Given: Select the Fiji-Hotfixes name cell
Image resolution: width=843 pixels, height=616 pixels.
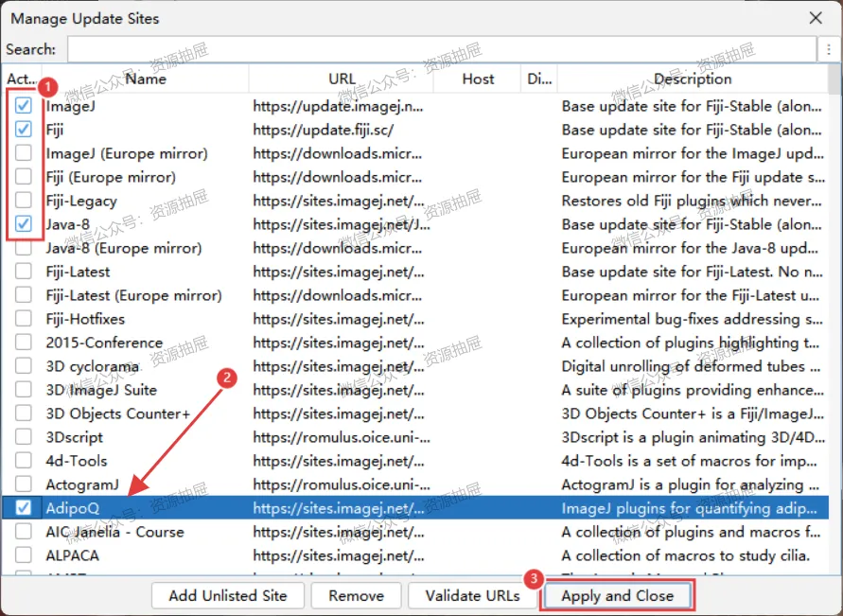Looking at the screenshot, I should [x=145, y=319].
